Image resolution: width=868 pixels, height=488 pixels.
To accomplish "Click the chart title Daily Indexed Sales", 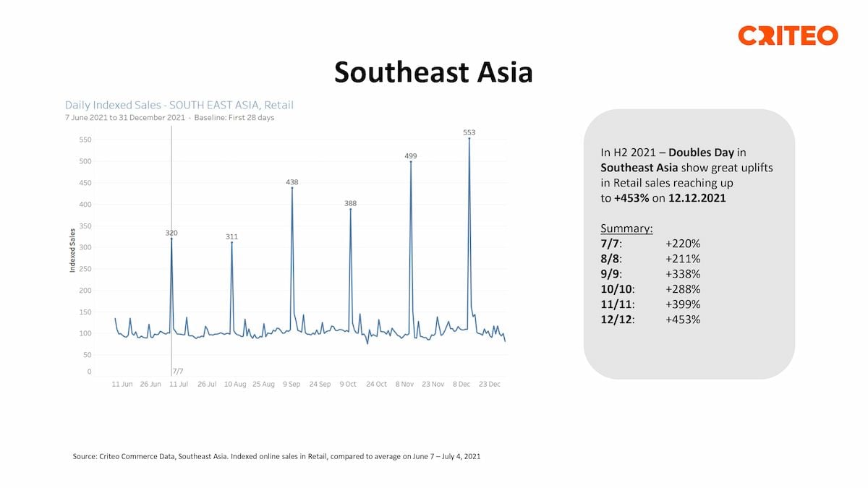I will tap(179, 105).
